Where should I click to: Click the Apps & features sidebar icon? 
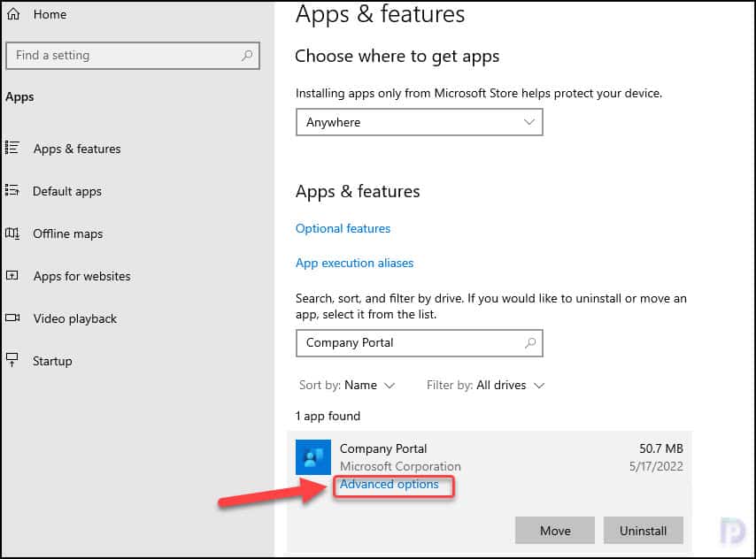(x=12, y=148)
